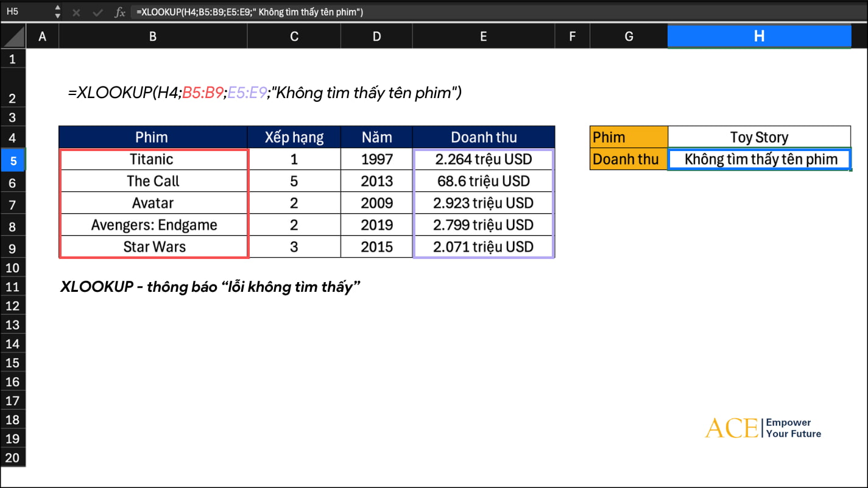This screenshot has height=488, width=868.
Task: Select row 11 header
Action: pyautogui.click(x=13, y=287)
